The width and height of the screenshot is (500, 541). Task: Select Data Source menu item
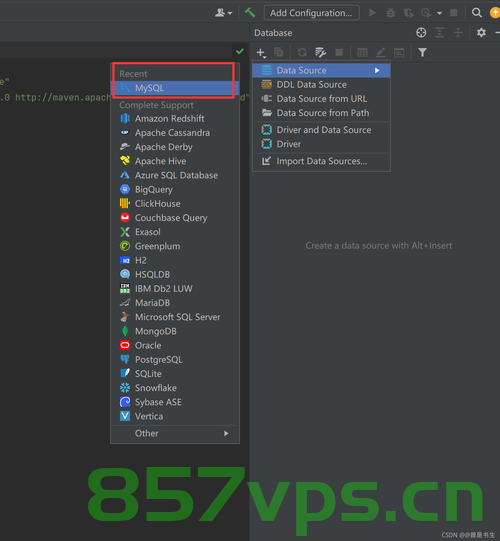321,70
